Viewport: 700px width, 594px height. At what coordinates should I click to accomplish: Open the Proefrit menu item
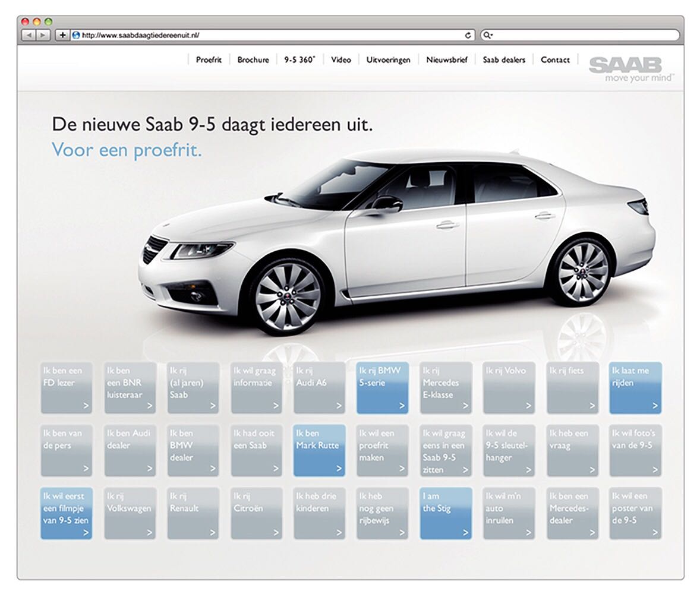pos(209,60)
